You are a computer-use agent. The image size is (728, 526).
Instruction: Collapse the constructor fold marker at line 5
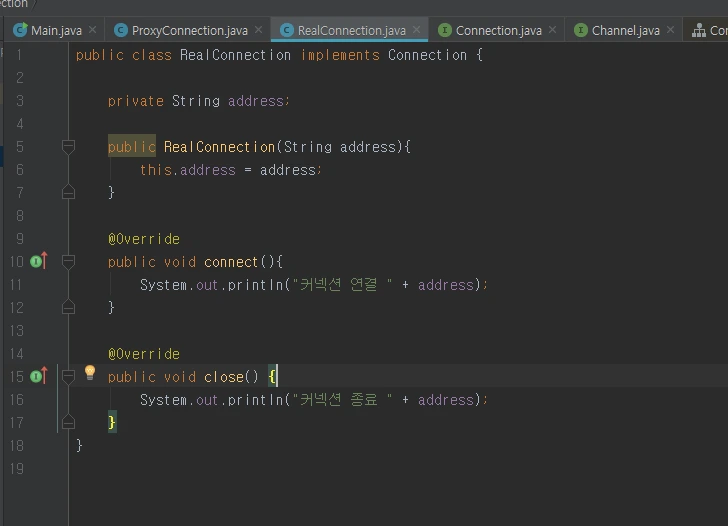coord(68,147)
